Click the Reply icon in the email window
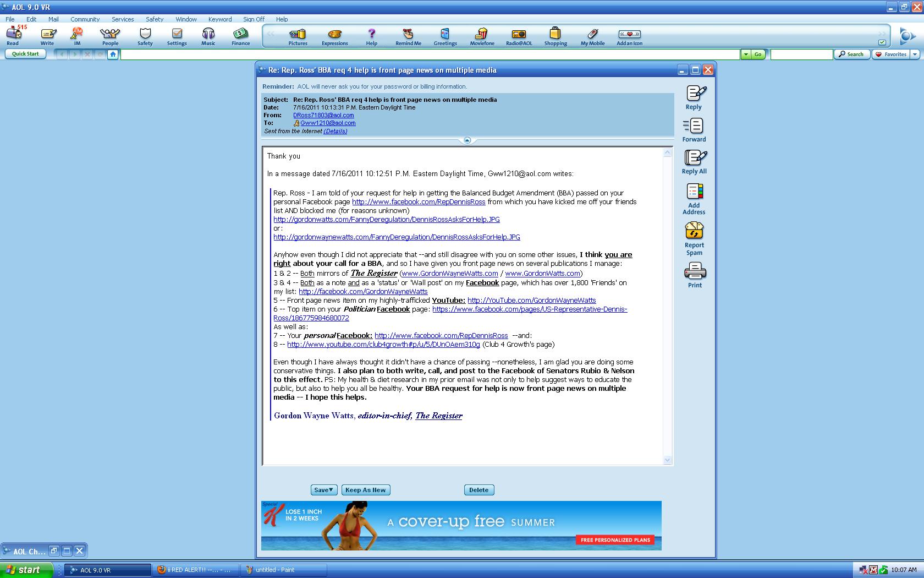Image resolution: width=924 pixels, height=578 pixels. pyautogui.click(x=694, y=97)
